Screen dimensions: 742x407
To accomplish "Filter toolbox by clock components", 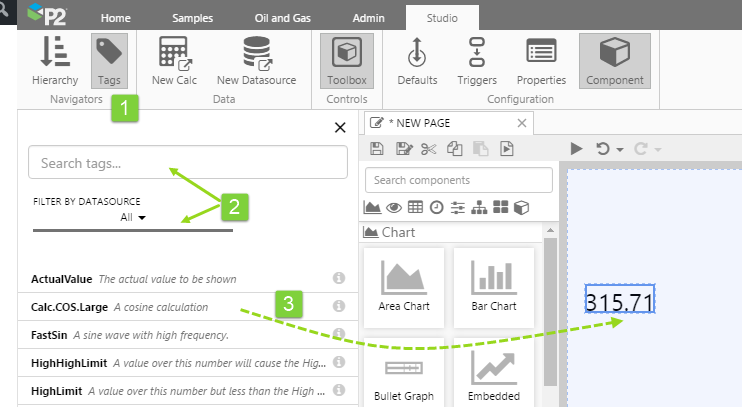I will [437, 207].
